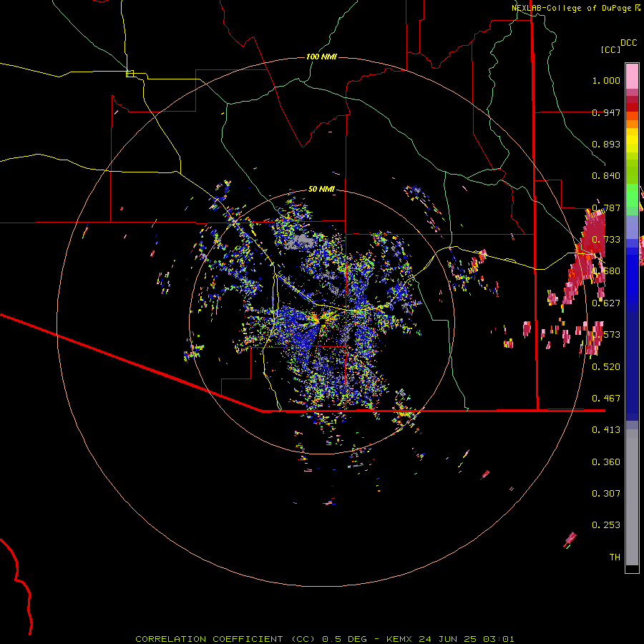Select the 0.520 scale value
644x644 pixels.
tap(606, 367)
